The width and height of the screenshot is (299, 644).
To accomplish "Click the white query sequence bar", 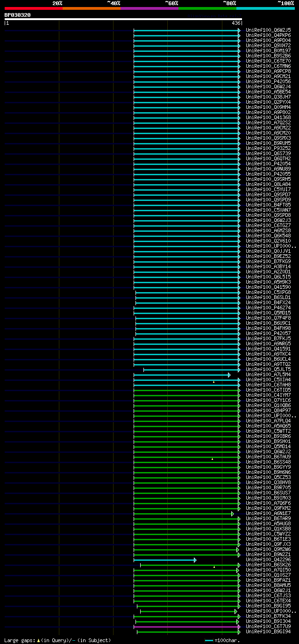I will pos(123,19).
